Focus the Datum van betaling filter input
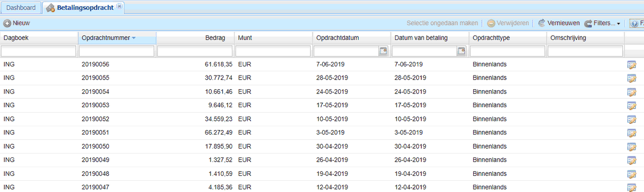The image size is (644, 192). coord(424,51)
